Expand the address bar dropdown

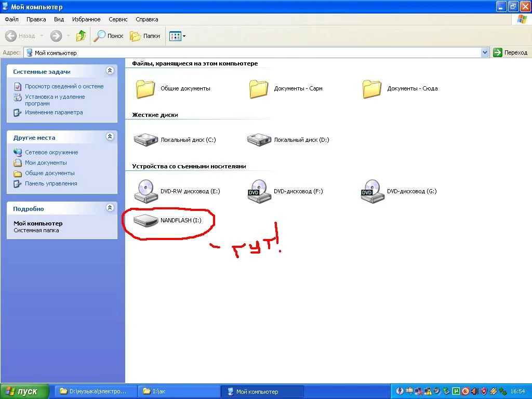click(485, 52)
